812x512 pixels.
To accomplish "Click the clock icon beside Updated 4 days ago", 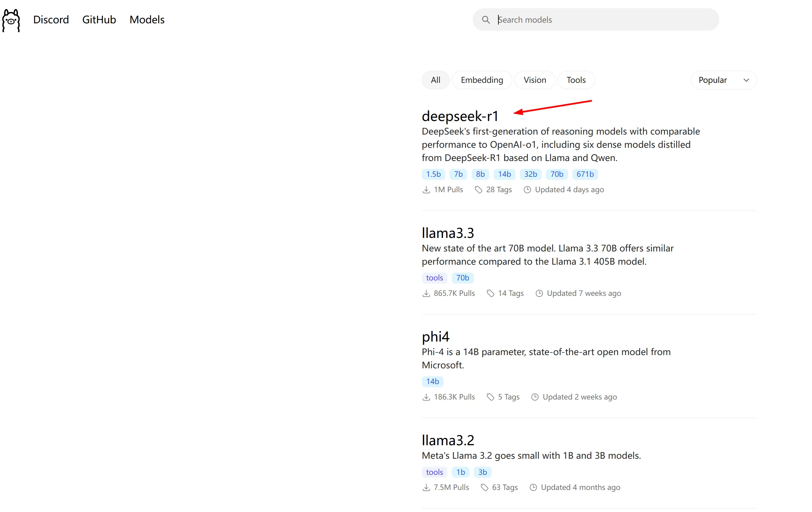I will (x=527, y=190).
